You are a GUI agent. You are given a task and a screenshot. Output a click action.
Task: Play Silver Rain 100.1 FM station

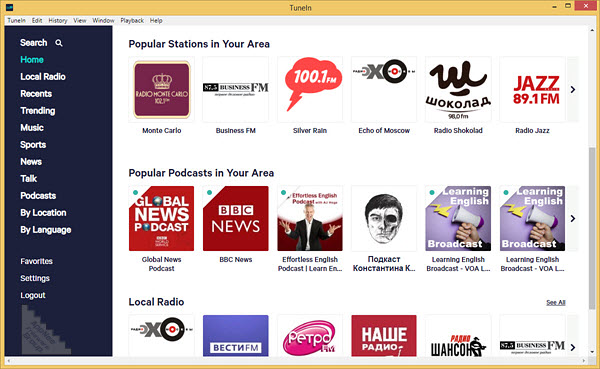[310, 90]
